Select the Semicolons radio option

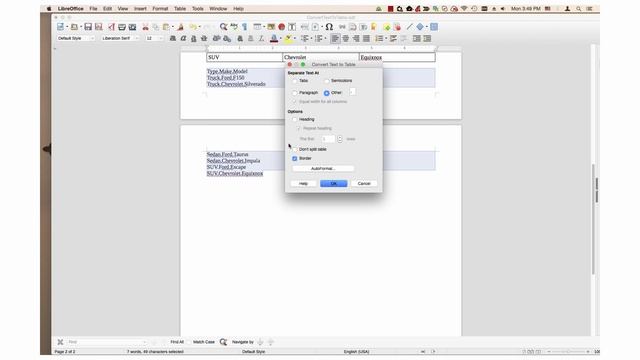point(327,81)
